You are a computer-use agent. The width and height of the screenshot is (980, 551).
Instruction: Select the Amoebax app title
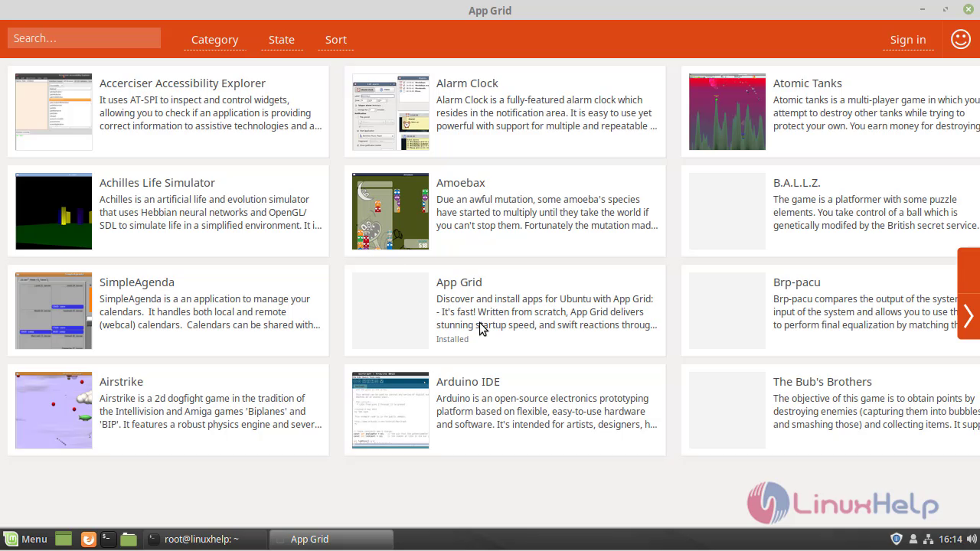(x=461, y=183)
